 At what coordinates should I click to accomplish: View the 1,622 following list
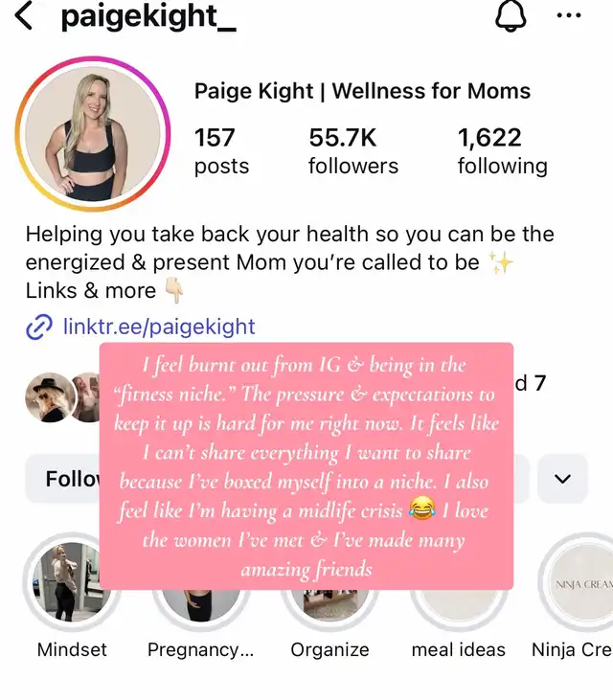(502, 151)
